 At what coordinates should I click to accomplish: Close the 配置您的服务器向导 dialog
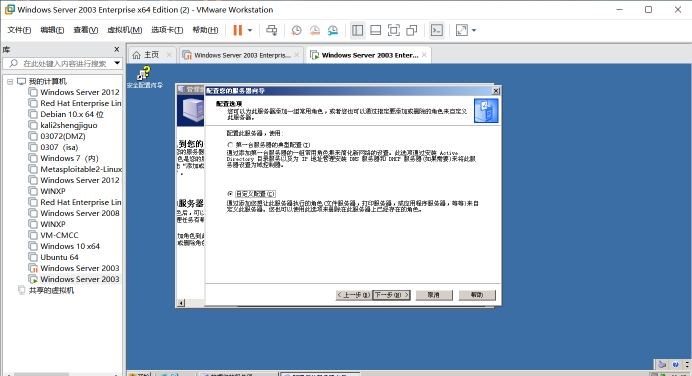click(x=496, y=90)
